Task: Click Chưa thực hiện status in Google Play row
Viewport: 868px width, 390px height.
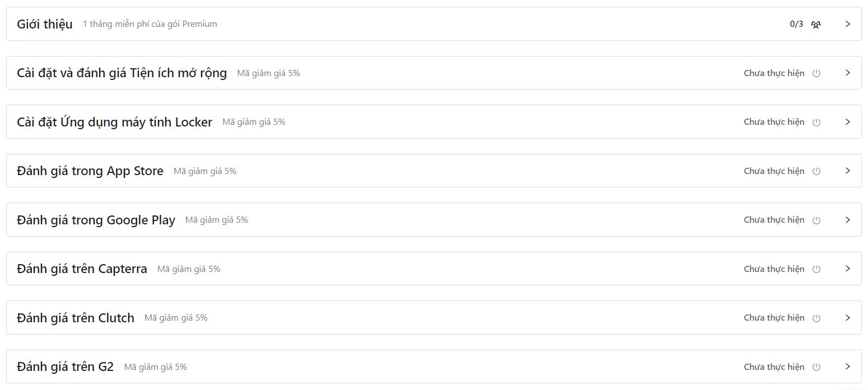Action: 774,220
